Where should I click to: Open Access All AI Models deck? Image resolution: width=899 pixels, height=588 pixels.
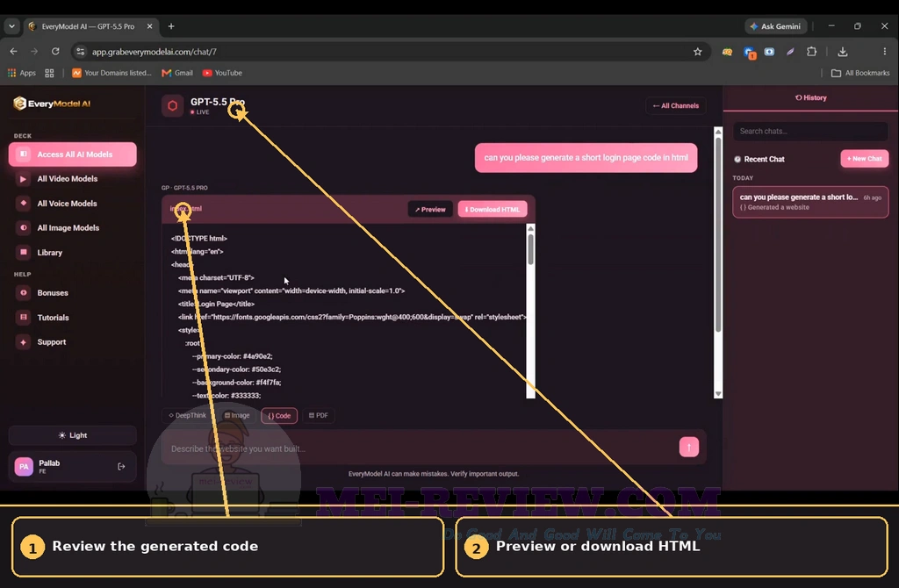pos(73,154)
